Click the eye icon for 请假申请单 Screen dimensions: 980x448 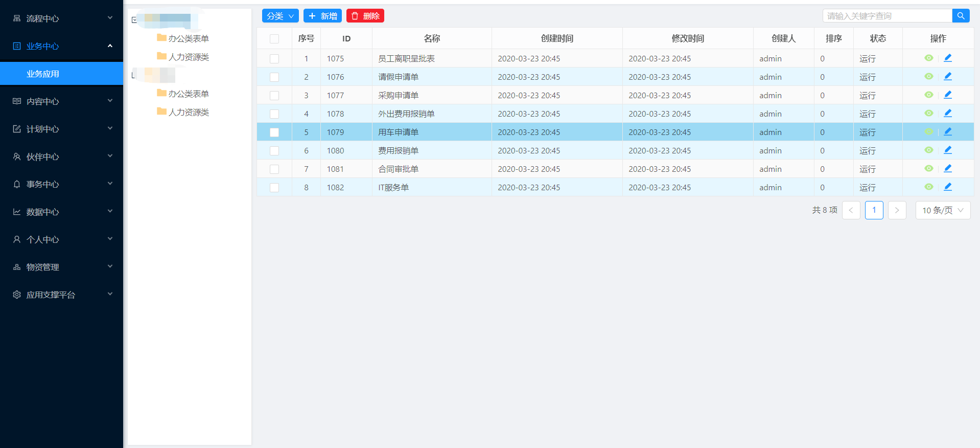pyautogui.click(x=929, y=77)
